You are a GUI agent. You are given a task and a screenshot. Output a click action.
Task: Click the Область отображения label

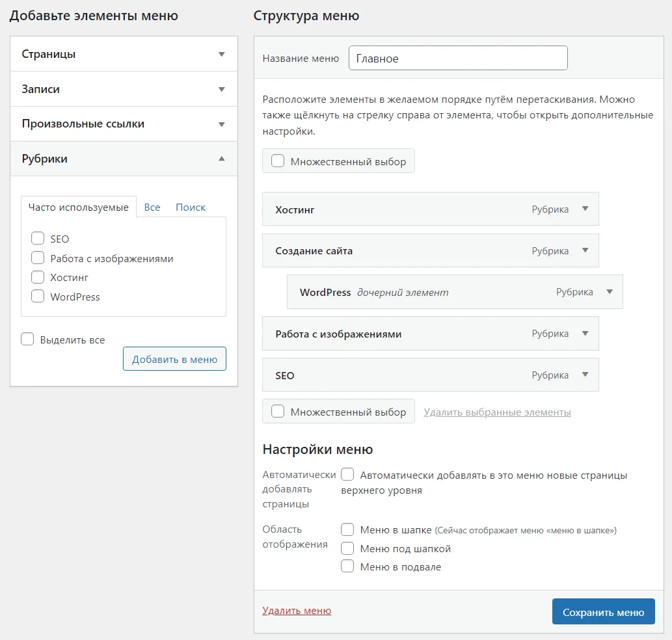pyautogui.click(x=295, y=537)
